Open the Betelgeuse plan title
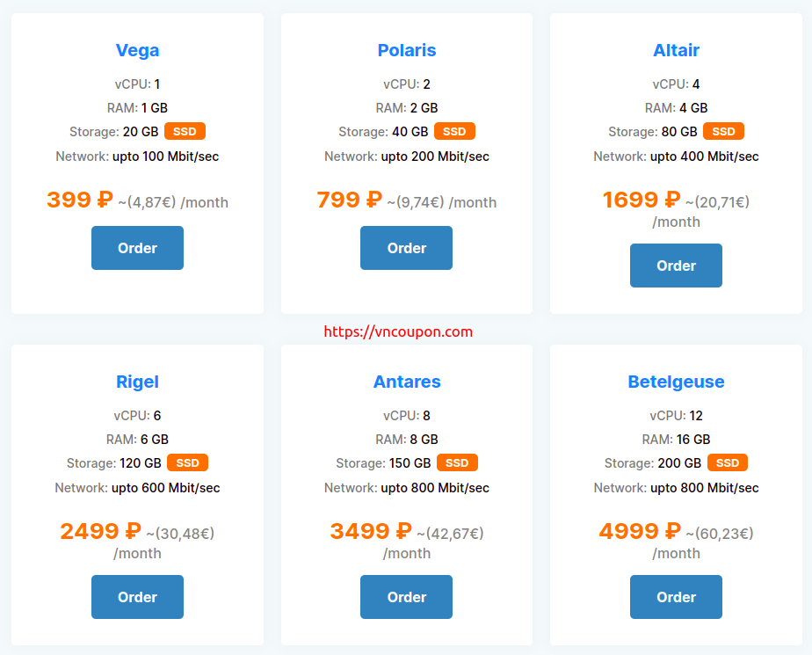This screenshot has width=812, height=655. point(676,382)
